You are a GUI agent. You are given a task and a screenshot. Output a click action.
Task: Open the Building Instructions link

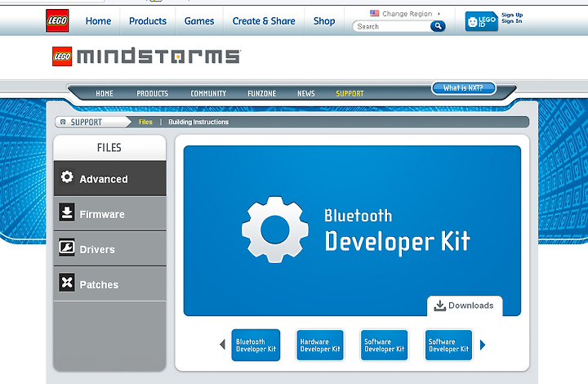coord(198,122)
